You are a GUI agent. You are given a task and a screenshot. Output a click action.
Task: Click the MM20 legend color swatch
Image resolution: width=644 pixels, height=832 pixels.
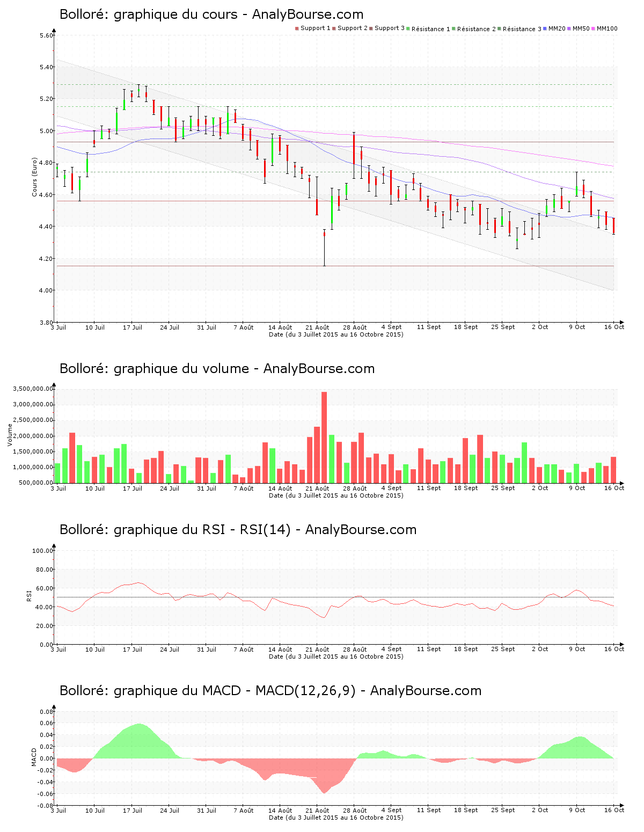pos(545,28)
